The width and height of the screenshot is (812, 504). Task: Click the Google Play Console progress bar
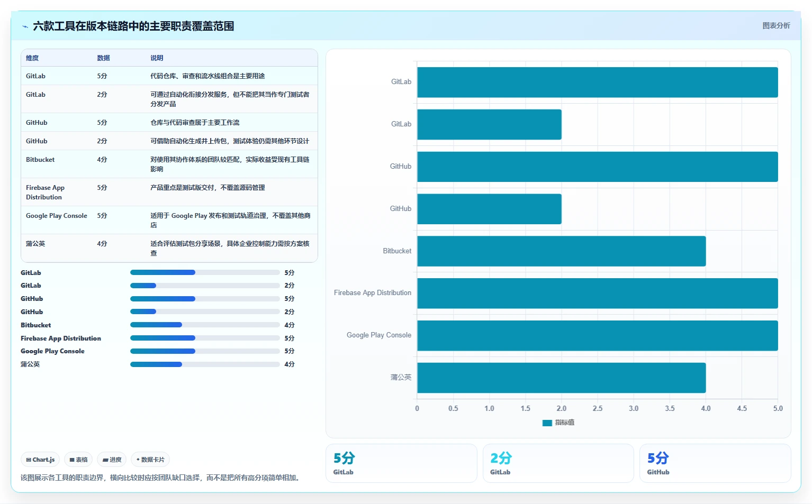tap(205, 351)
